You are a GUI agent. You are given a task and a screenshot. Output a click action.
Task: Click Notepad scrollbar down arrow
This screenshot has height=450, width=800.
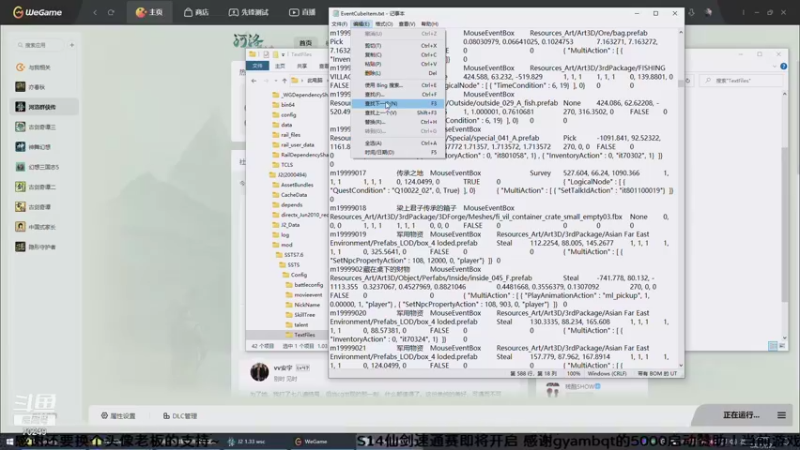(x=681, y=365)
